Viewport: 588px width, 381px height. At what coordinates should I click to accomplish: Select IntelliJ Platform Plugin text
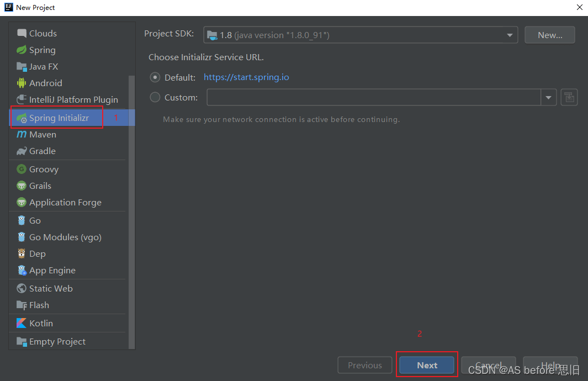tap(73, 99)
